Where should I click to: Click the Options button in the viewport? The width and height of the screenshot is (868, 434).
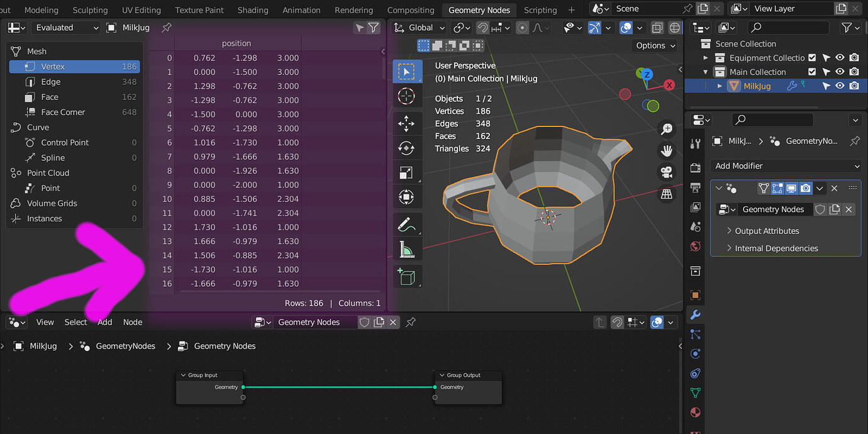(x=654, y=45)
